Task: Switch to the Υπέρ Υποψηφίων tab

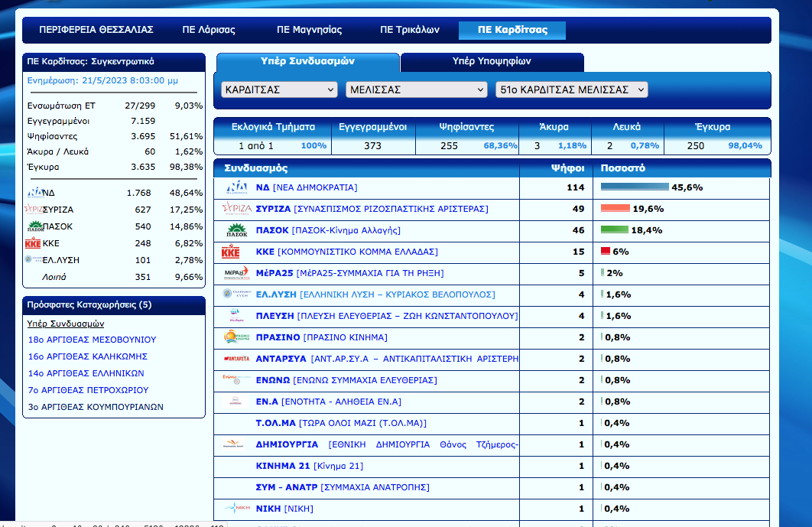Action: [x=492, y=61]
